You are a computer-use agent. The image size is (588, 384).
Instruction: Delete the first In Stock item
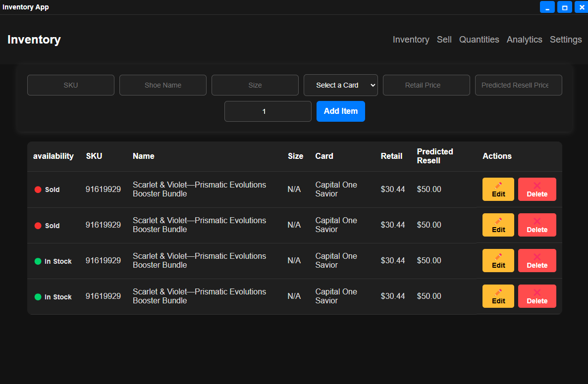point(537,260)
